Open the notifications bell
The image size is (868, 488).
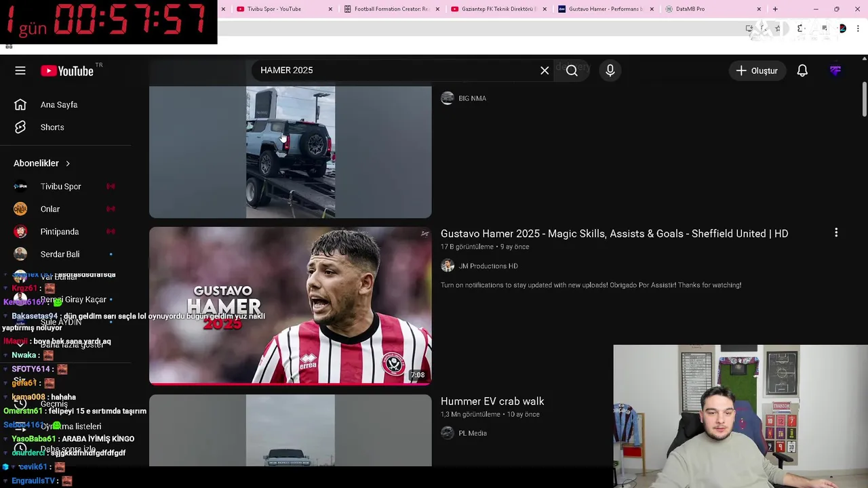click(x=802, y=70)
